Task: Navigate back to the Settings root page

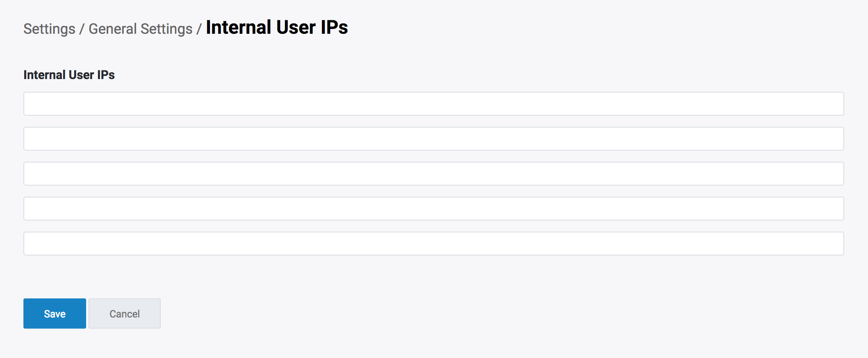Action: click(x=49, y=29)
